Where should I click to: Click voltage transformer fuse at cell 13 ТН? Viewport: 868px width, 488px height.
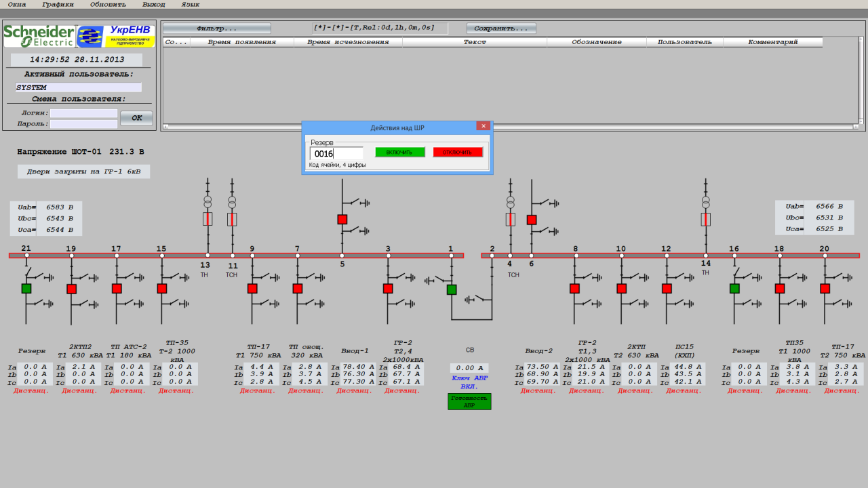point(208,219)
